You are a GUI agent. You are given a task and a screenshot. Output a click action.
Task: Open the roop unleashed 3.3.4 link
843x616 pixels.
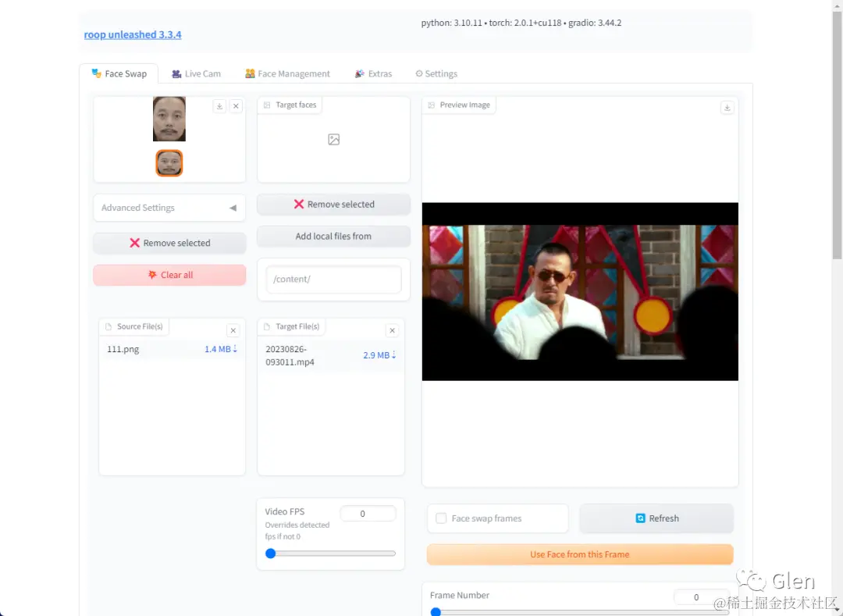[x=132, y=34]
